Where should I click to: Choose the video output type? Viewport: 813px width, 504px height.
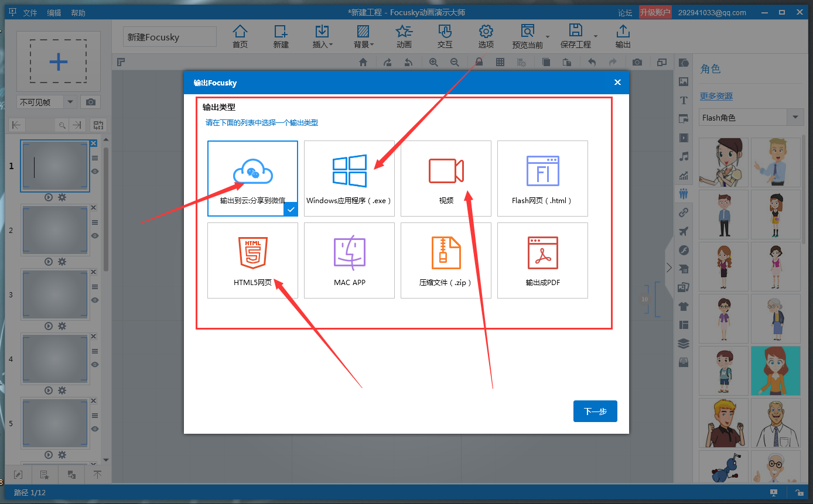point(446,179)
